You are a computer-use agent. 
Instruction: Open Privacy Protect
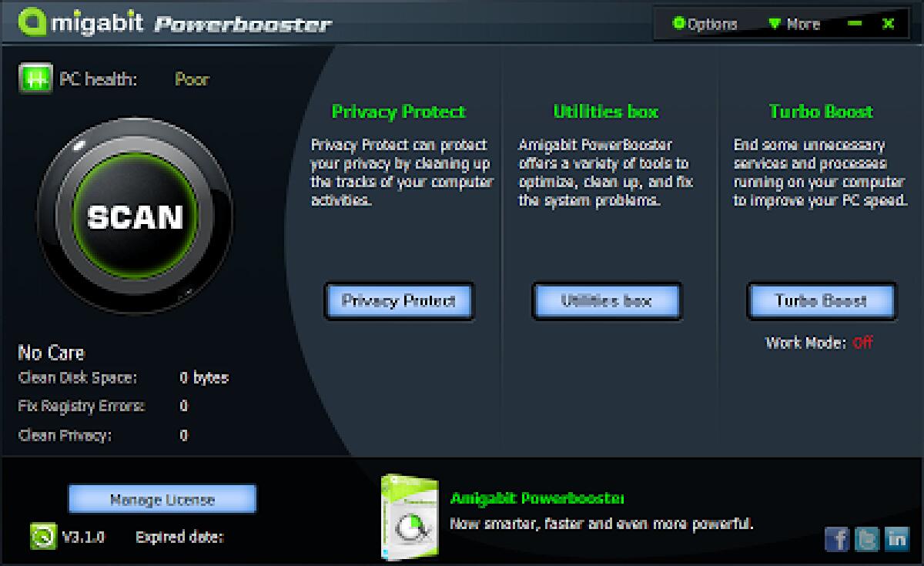coord(399,301)
